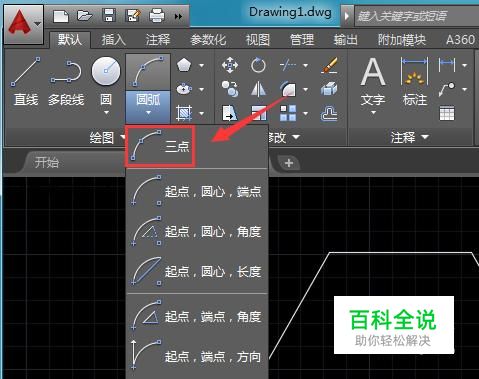Click the keyword search input field
Image resolution: width=479 pixels, height=379 pixels.
tap(417, 16)
